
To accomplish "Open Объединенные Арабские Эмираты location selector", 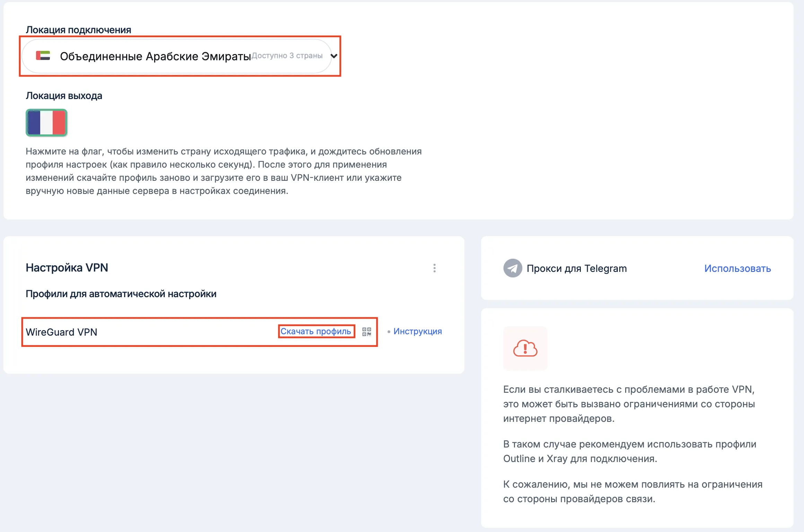I will [177, 56].
